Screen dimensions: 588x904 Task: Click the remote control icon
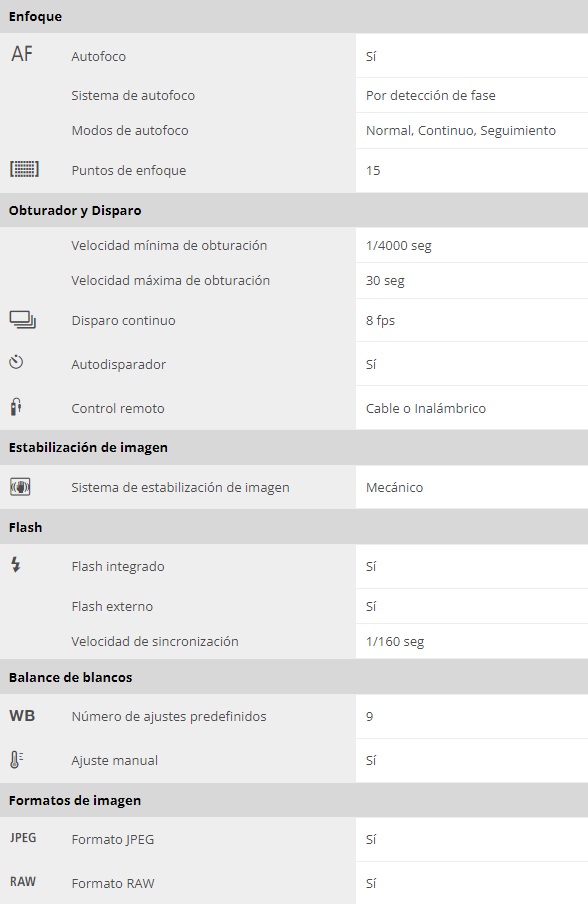tap(16, 406)
